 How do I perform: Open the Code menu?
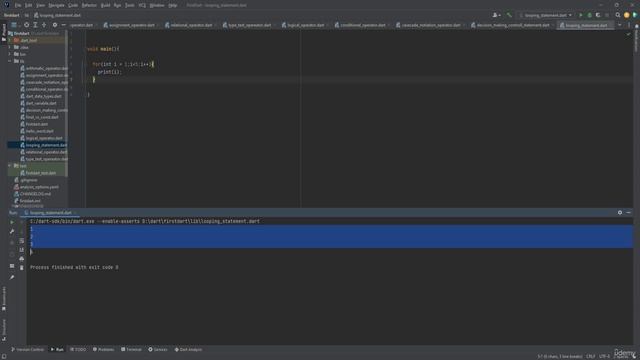coord(73,5)
